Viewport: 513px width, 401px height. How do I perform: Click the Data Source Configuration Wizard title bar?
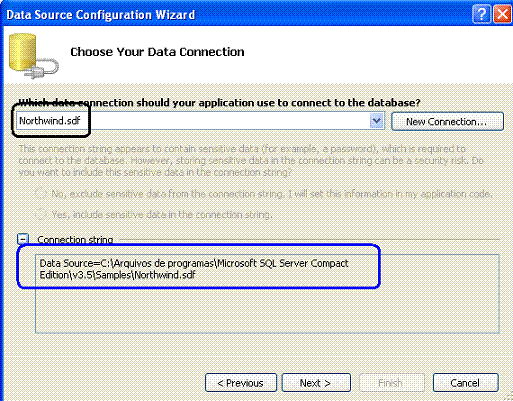[233, 14]
